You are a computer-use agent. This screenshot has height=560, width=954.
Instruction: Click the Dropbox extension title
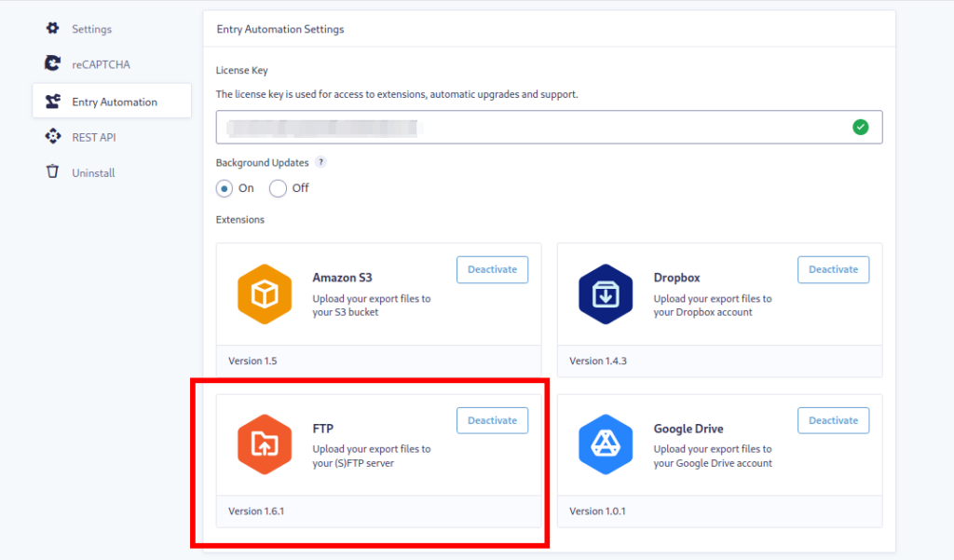pyautogui.click(x=676, y=278)
